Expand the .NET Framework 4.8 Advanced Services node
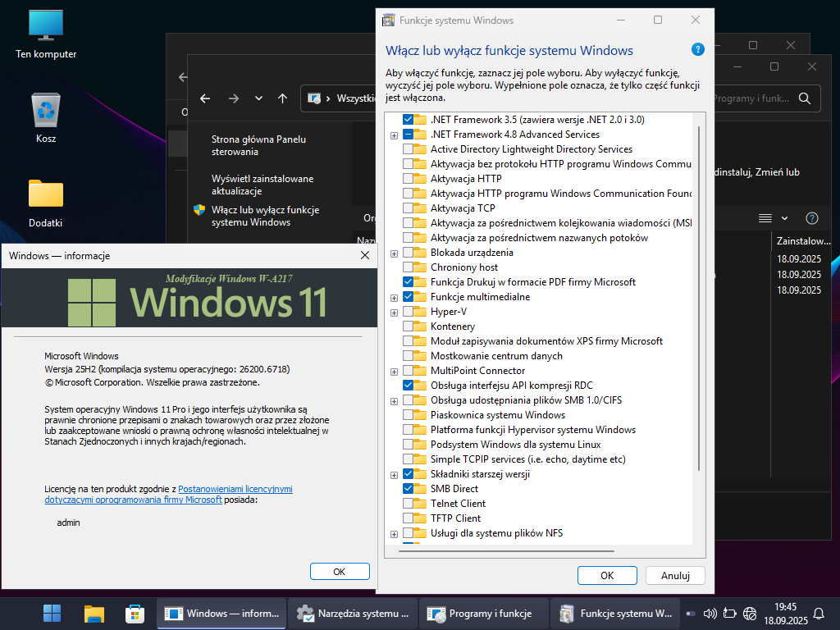 click(x=395, y=135)
